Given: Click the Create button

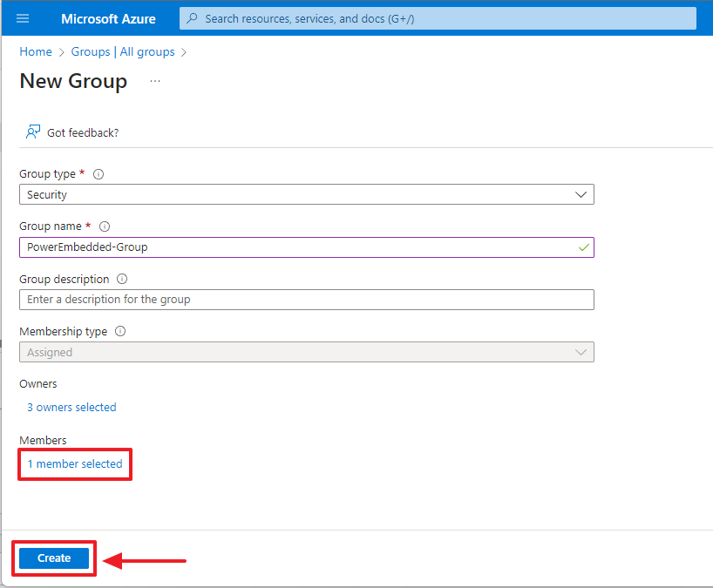Looking at the screenshot, I should pos(54,558).
